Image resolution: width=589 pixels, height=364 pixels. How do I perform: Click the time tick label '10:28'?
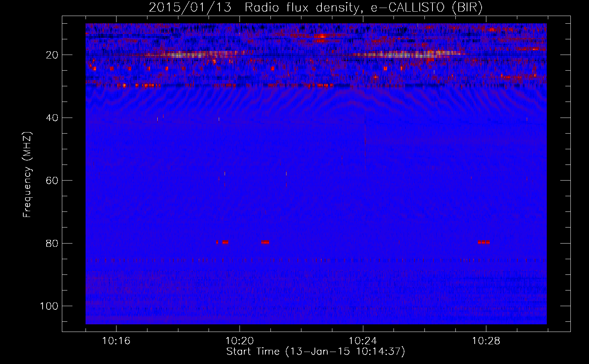tap(486, 341)
